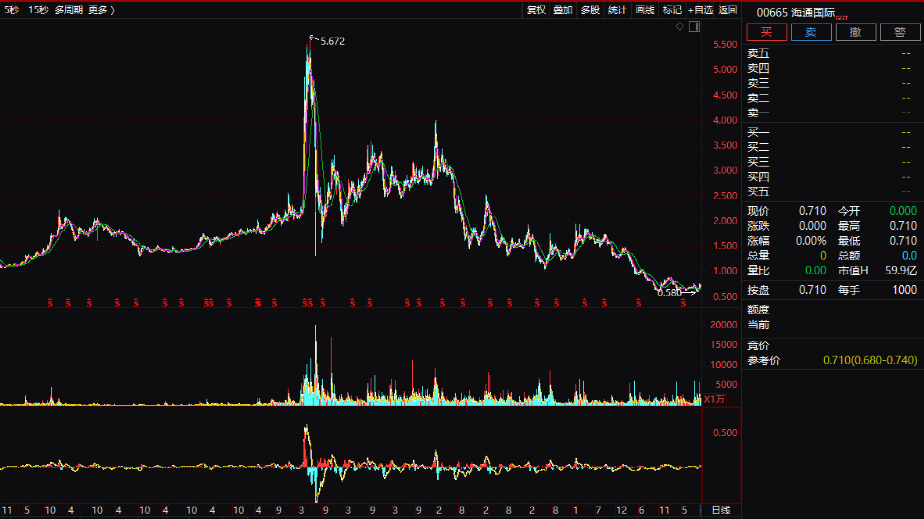The image size is (924, 519).
Task: Open the 多周期 multi-period view
Action: 69,10
